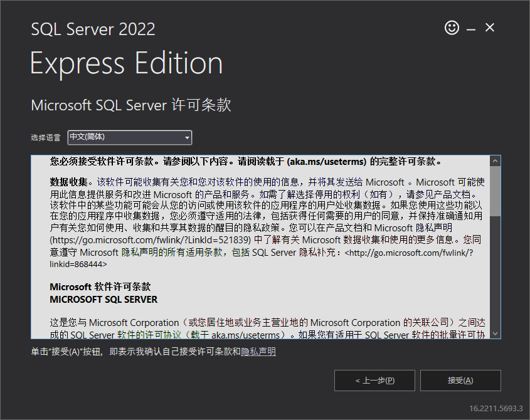The image size is (530, 420).
Task: Click the smiley feedback icon
Action: [452, 28]
